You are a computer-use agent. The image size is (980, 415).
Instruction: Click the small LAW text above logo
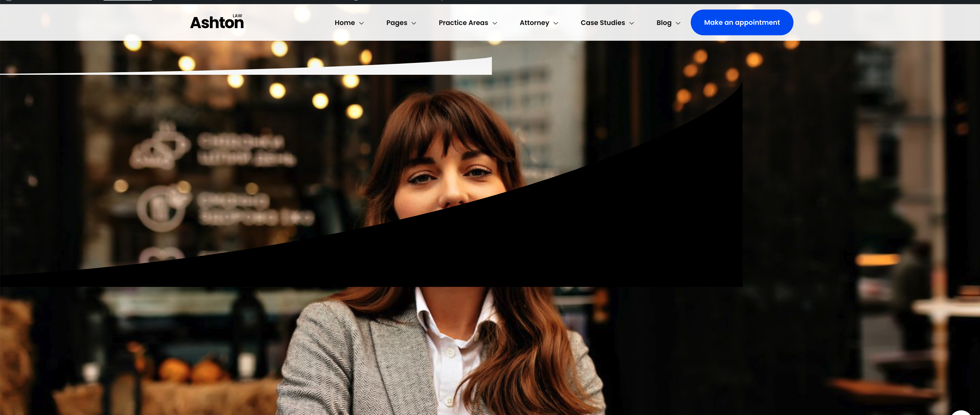237,15
